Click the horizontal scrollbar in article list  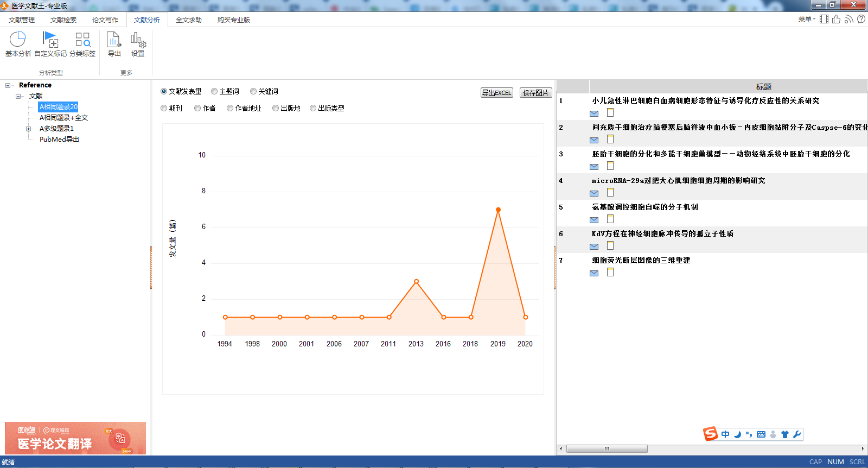pos(607,449)
